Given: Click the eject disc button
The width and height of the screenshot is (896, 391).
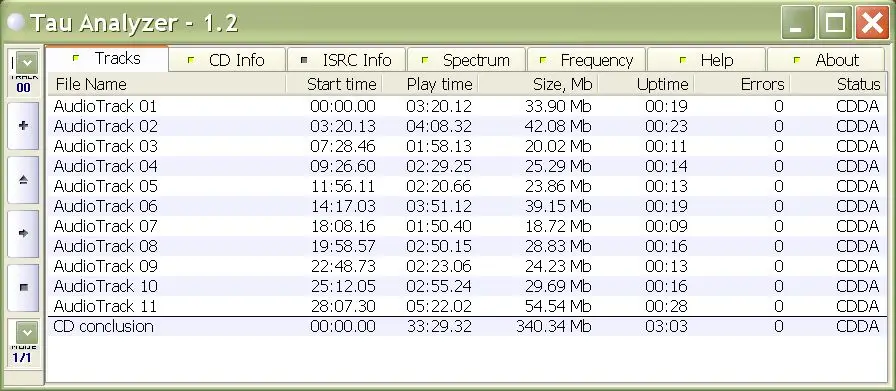Looking at the screenshot, I should [23, 179].
